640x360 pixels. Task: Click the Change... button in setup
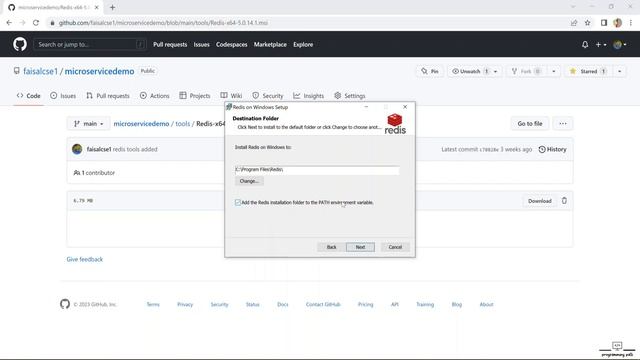coord(249,181)
